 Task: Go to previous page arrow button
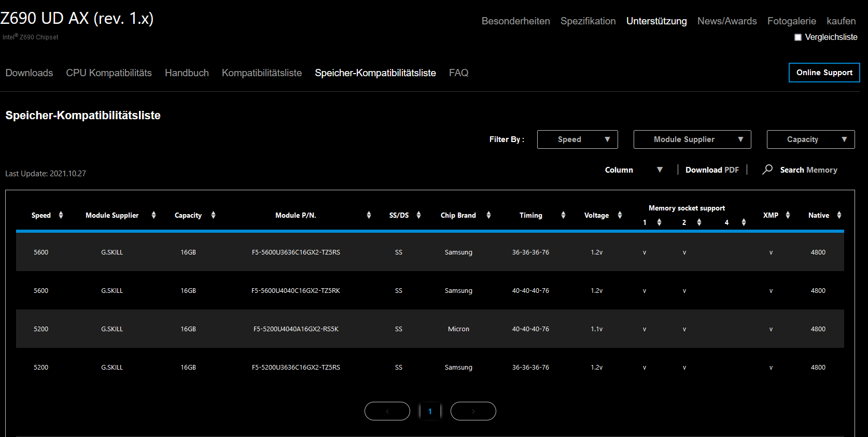coord(387,411)
